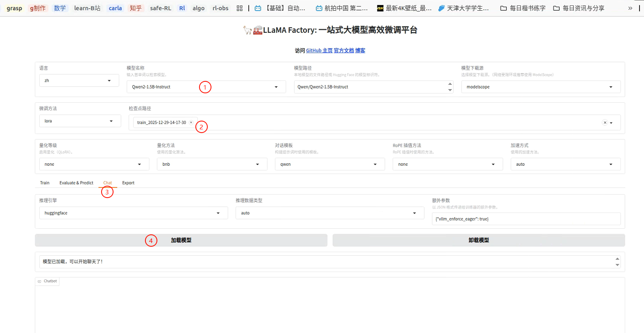Open the 每日资讯与分享 bookmark folder
The image size is (644, 333).
578,8
